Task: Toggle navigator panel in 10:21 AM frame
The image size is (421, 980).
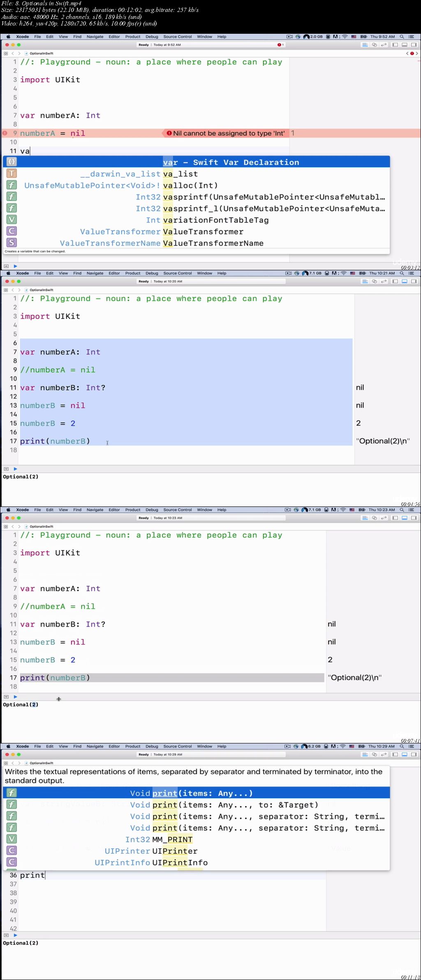Action: point(395,281)
